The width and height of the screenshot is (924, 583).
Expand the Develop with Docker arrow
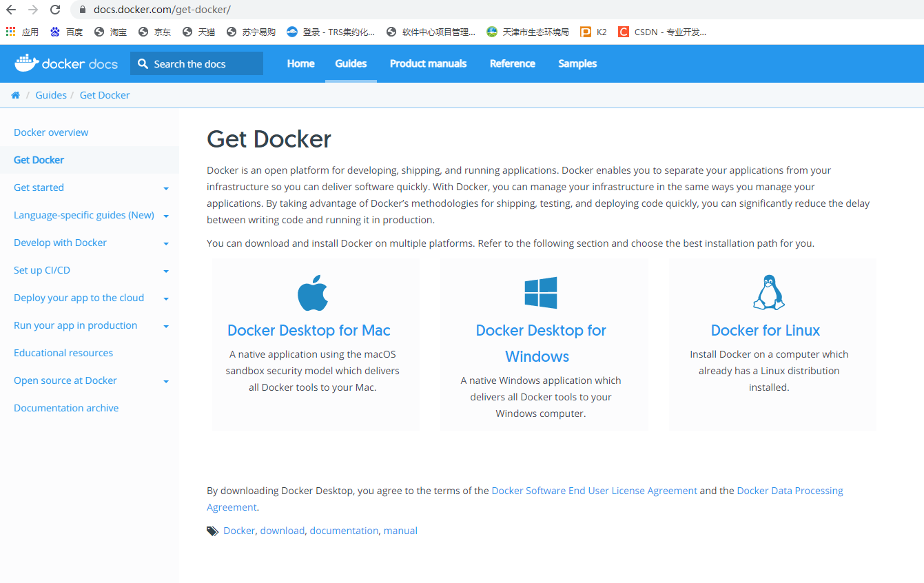tap(166, 243)
